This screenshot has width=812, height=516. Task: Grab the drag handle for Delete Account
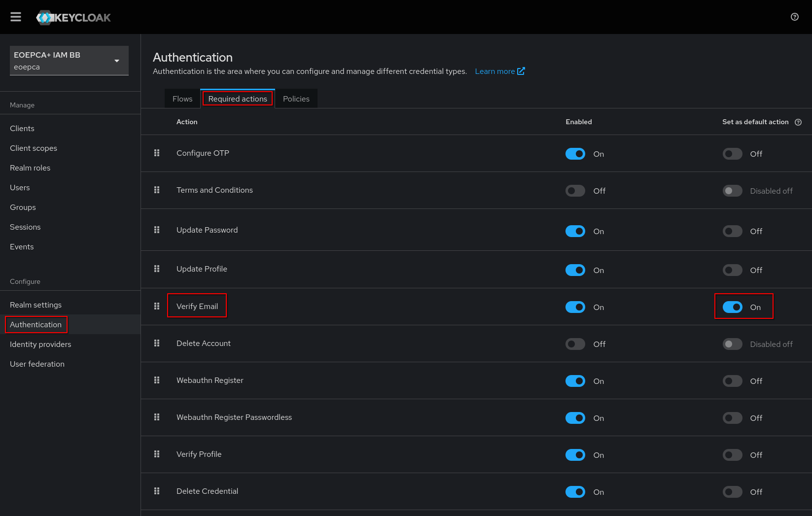pos(157,343)
